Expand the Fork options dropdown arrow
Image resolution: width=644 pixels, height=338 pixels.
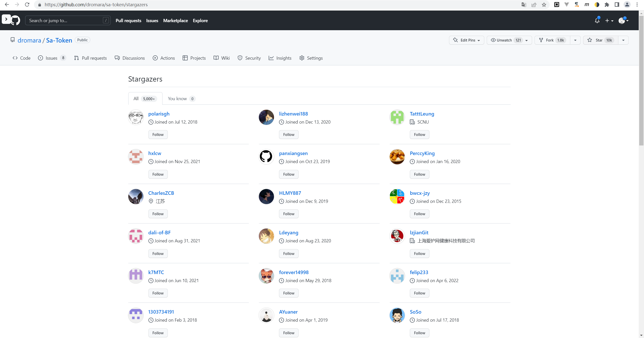coord(575,40)
